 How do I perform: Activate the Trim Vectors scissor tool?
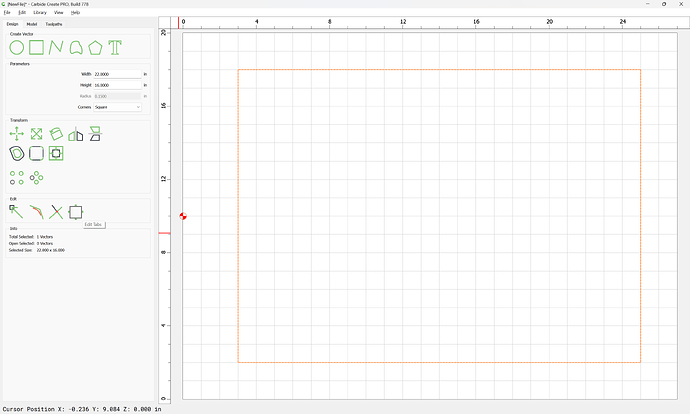pyautogui.click(x=56, y=212)
